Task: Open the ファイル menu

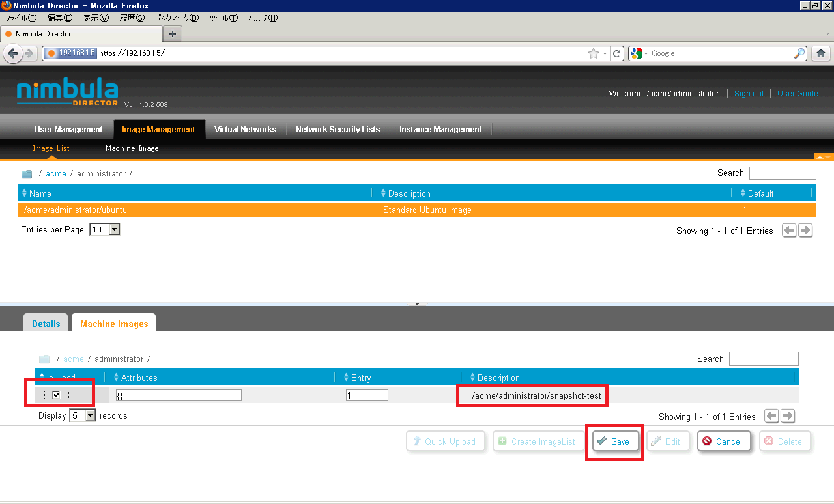Action: click(x=21, y=18)
